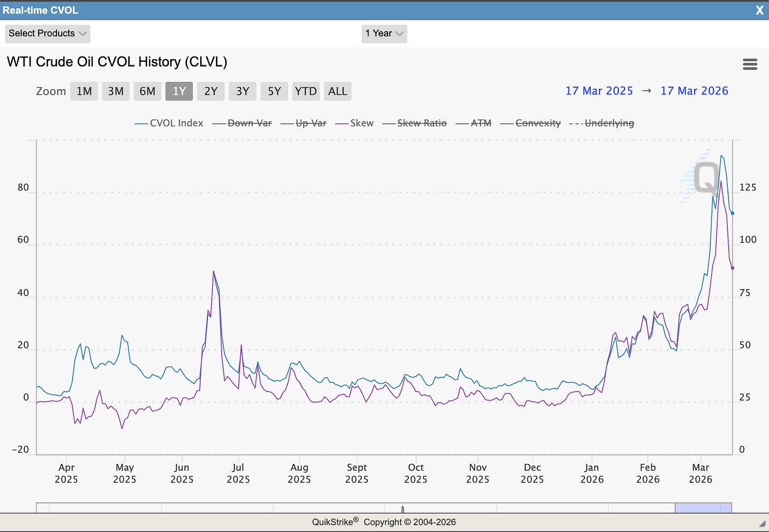Choose the 6M zoom button
Viewport: 769px width, 532px height.
point(147,91)
